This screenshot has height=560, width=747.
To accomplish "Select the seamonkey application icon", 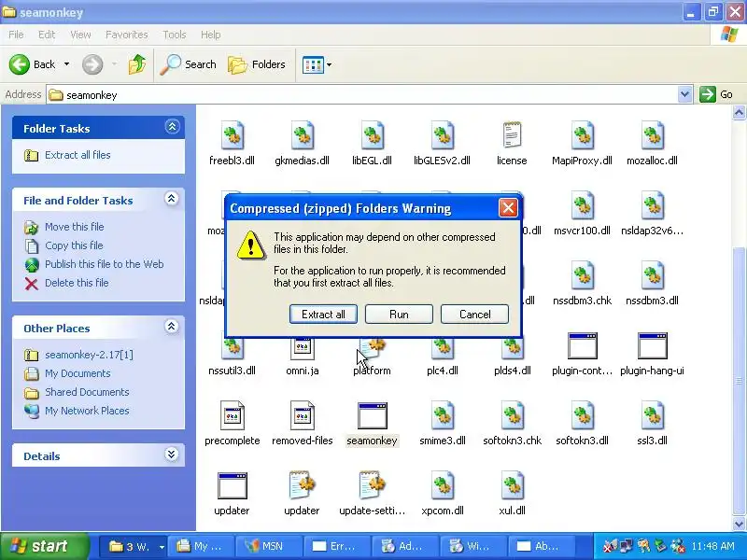I will click(372, 415).
